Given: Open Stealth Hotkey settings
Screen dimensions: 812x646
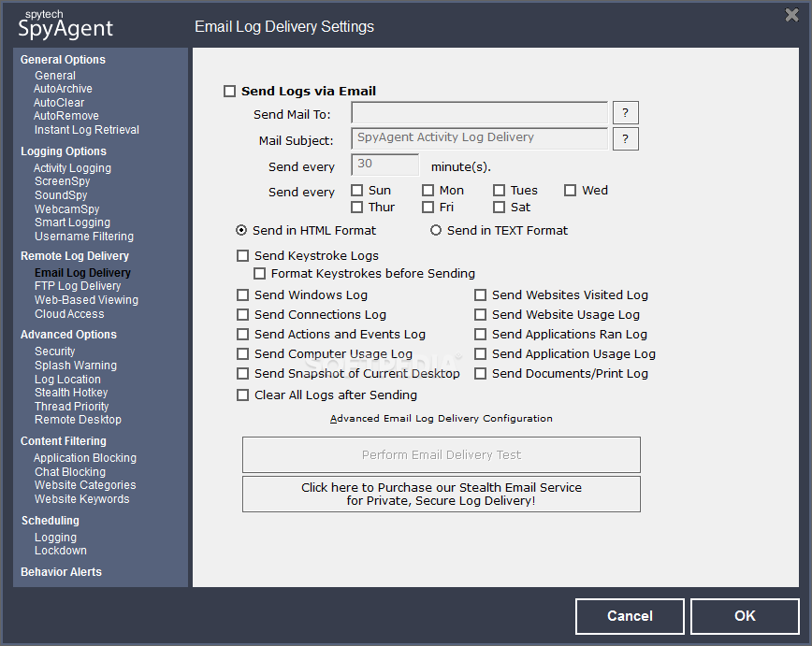Looking at the screenshot, I should [71, 393].
